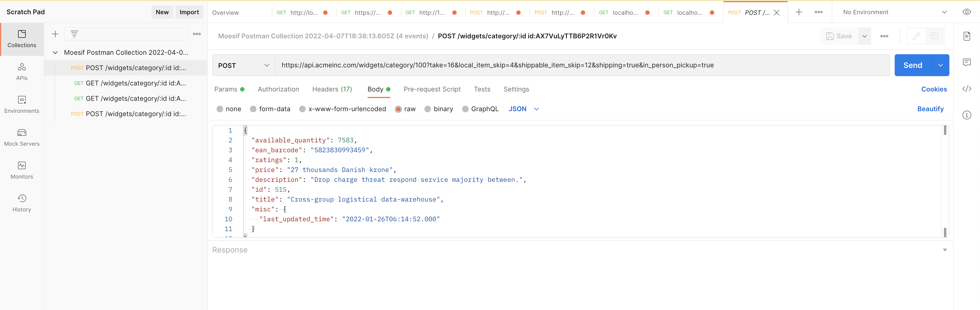The height and width of the screenshot is (310, 980).
Task: Open the request options three-dot menu near Save
Action: (x=884, y=36)
